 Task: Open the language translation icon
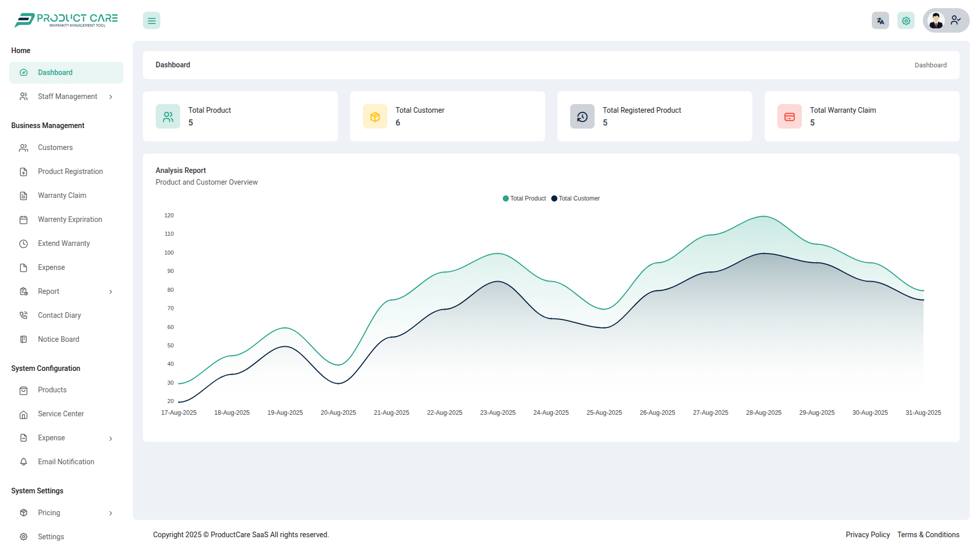(x=880, y=21)
